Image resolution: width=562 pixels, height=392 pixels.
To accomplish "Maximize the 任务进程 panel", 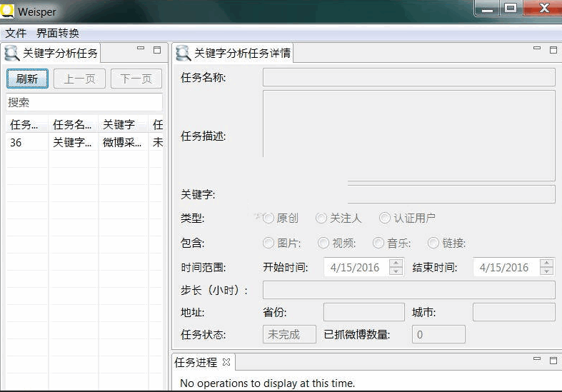I will tap(553, 360).
